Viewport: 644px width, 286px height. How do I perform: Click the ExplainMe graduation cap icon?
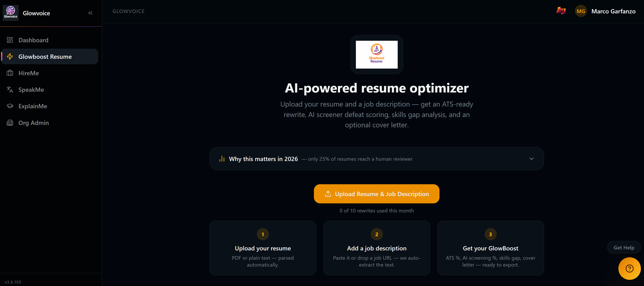pyautogui.click(x=10, y=106)
